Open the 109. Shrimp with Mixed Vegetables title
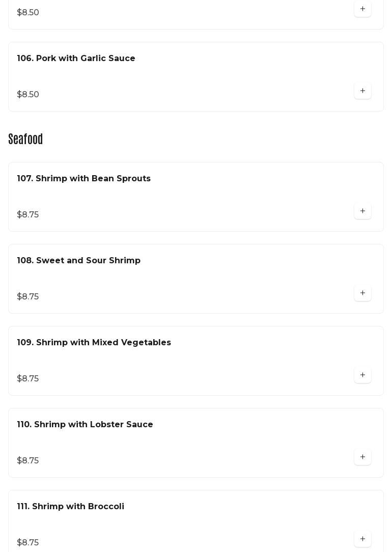The image size is (392, 552). (94, 343)
